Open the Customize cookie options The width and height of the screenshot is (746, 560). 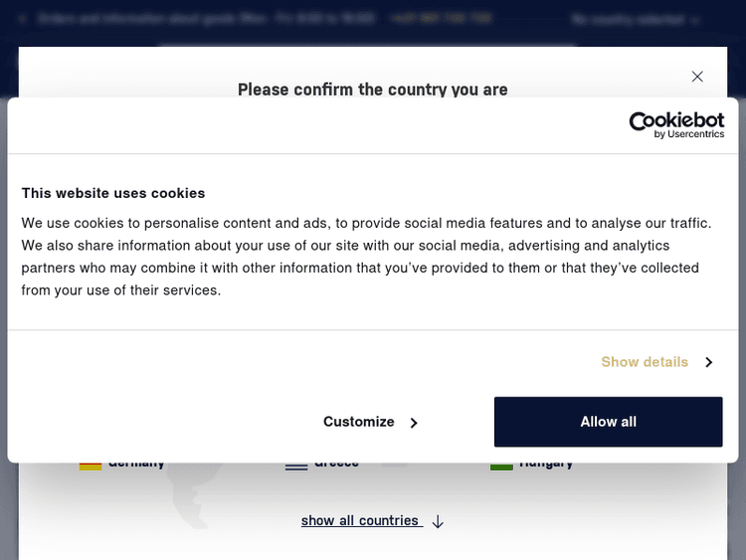pyautogui.click(x=359, y=422)
